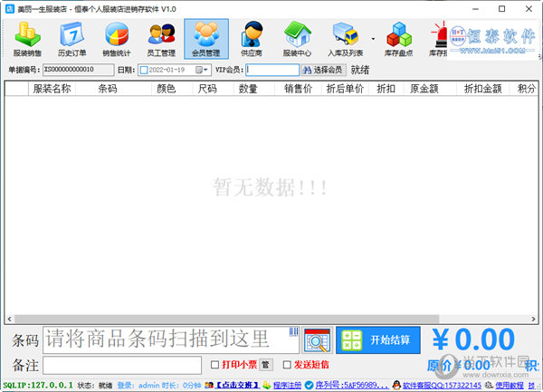Click the barcode scan input field
The width and height of the screenshot is (543, 392).
coord(171,340)
